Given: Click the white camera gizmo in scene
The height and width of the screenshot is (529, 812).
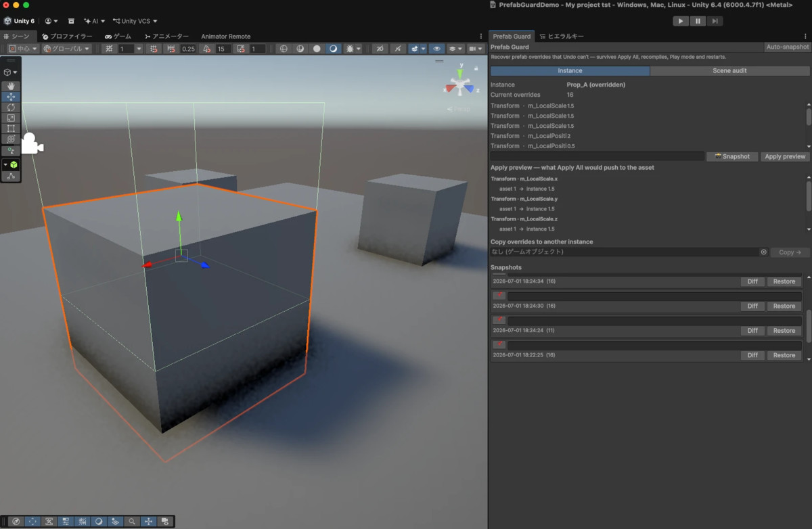Looking at the screenshot, I should pos(31,144).
